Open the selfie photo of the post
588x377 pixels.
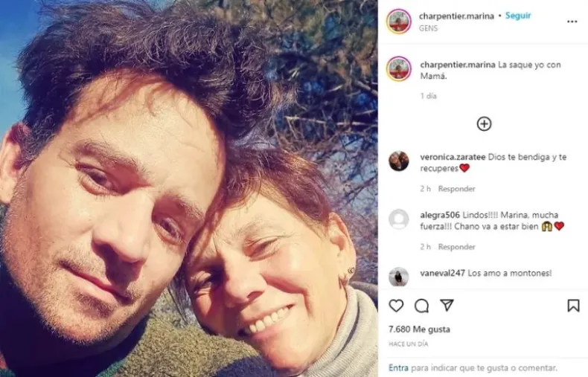click(188, 189)
